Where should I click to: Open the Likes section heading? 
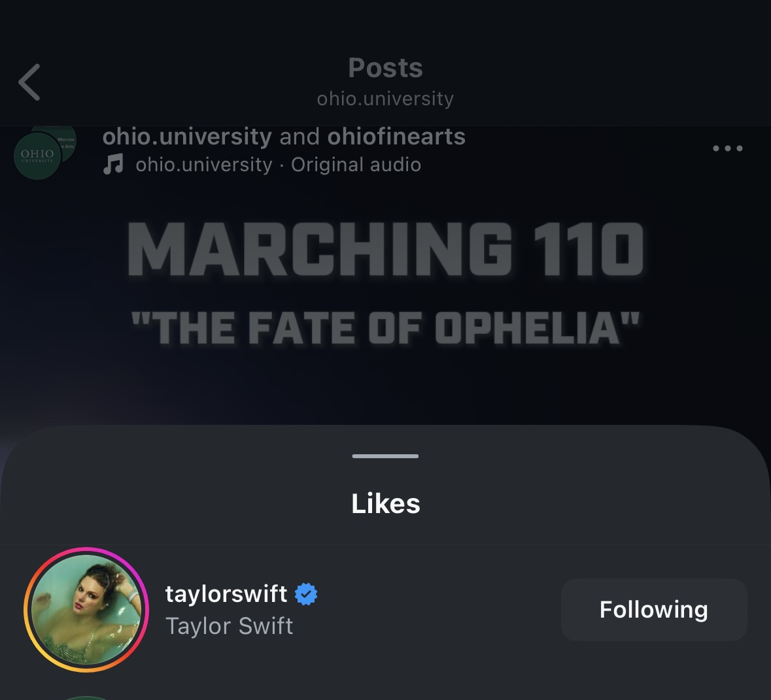[385, 503]
